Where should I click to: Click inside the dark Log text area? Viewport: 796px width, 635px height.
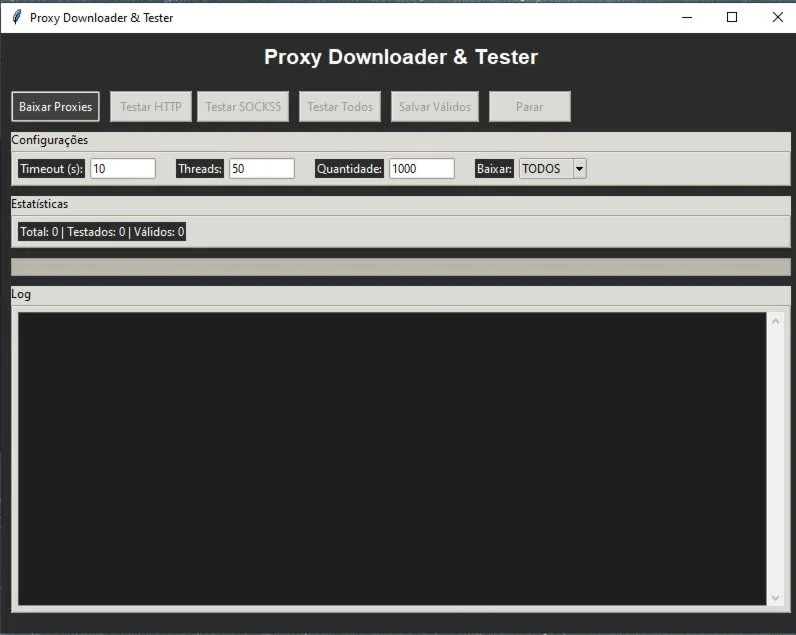(392, 459)
